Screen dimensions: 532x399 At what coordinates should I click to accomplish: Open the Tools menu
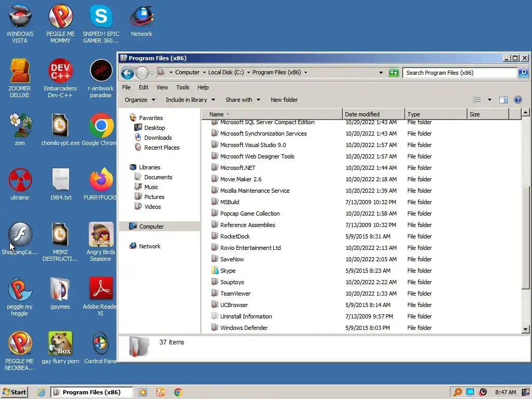coord(183,87)
